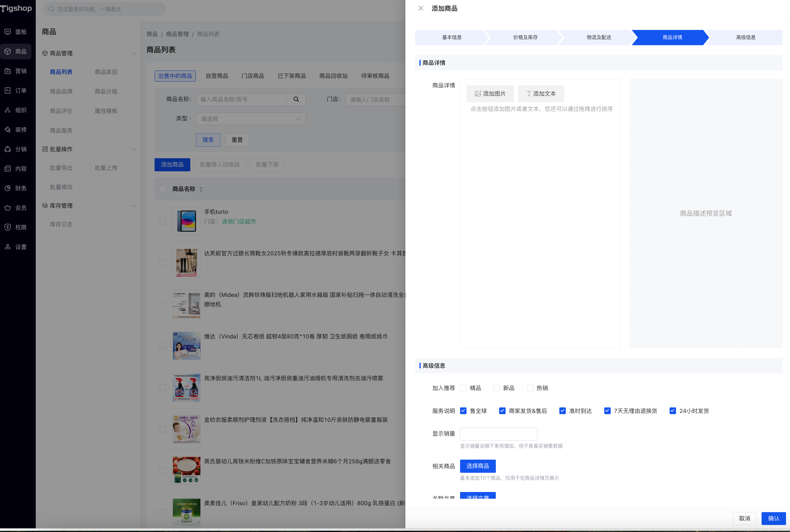
Task: Collapse the 商品管理 menu section
Action: 133,53
